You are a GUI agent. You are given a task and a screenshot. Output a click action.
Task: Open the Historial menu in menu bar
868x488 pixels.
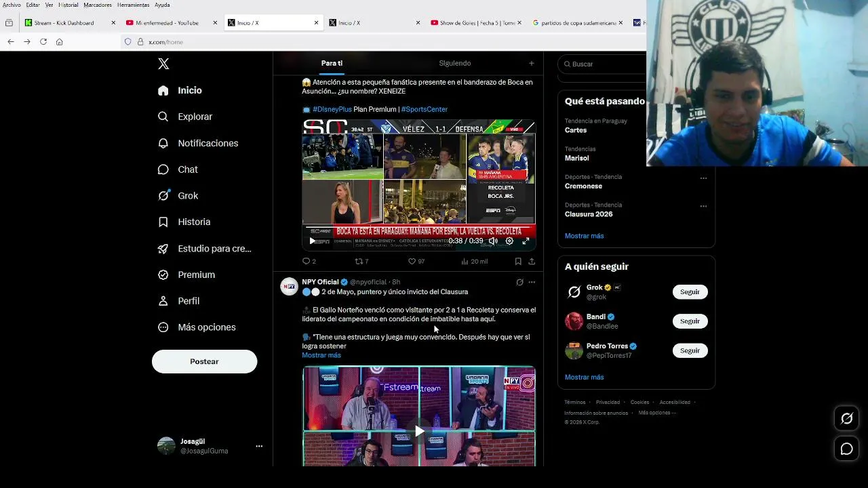pyautogui.click(x=68, y=5)
